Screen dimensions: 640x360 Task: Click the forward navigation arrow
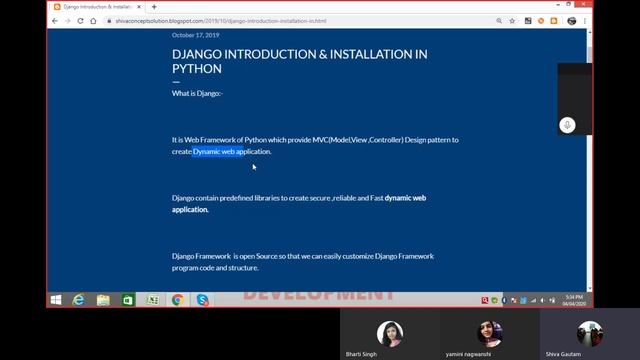[x=67, y=21]
